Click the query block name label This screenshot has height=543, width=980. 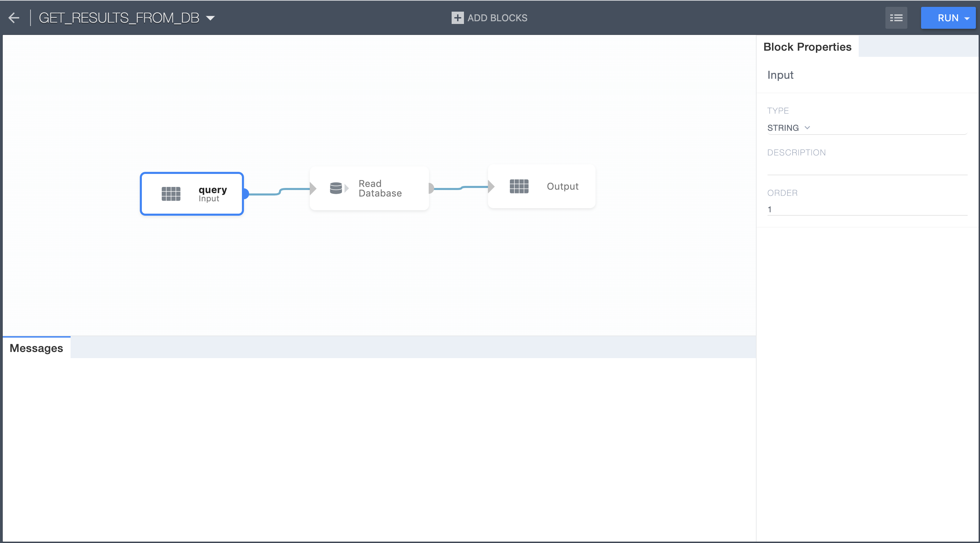tap(213, 189)
